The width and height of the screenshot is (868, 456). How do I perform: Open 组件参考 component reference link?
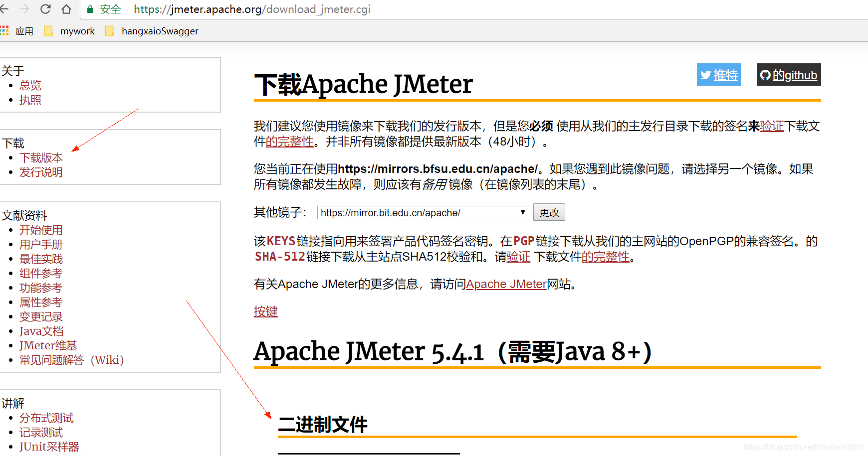tap(41, 273)
